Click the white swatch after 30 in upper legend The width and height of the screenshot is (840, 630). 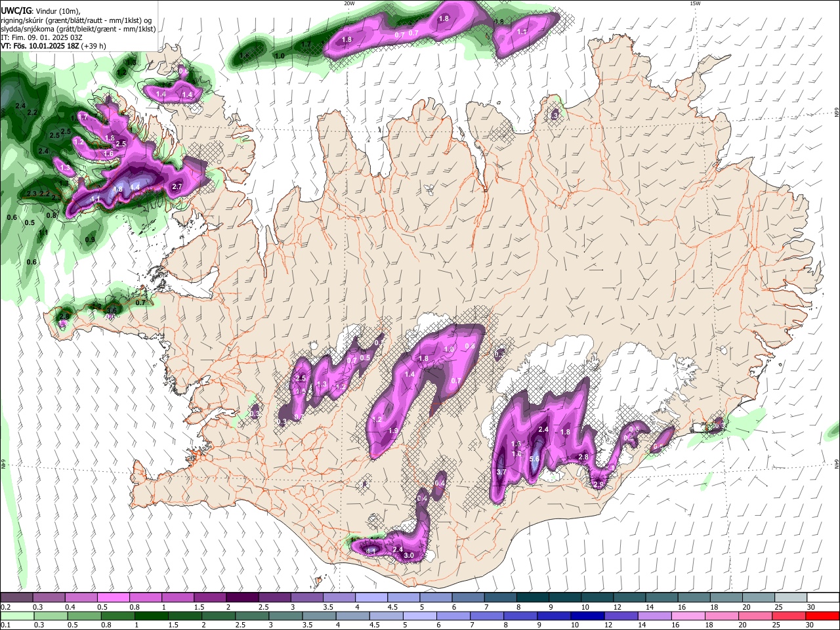pyautogui.click(x=822, y=597)
